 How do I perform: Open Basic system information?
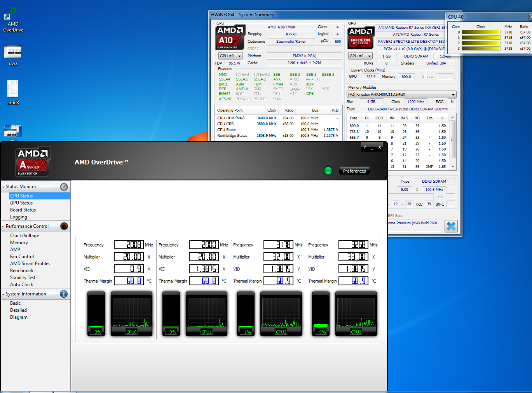click(x=16, y=303)
